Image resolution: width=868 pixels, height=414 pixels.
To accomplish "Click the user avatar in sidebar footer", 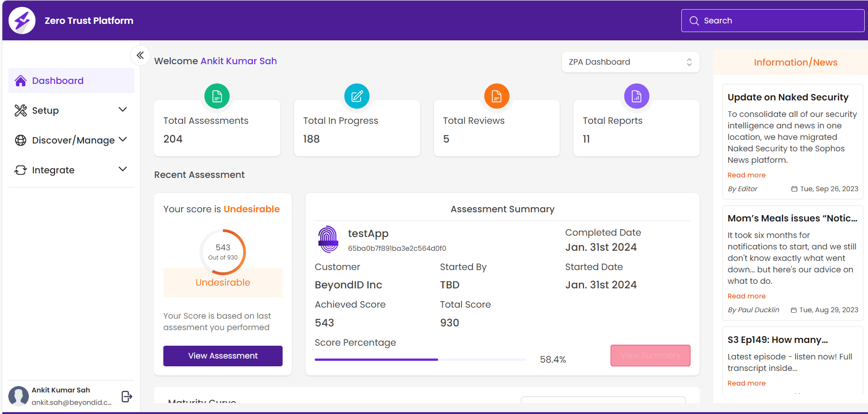I will pos(19,396).
